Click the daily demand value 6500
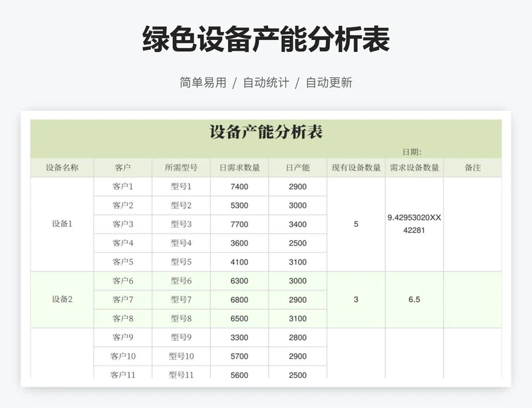 [239, 319]
